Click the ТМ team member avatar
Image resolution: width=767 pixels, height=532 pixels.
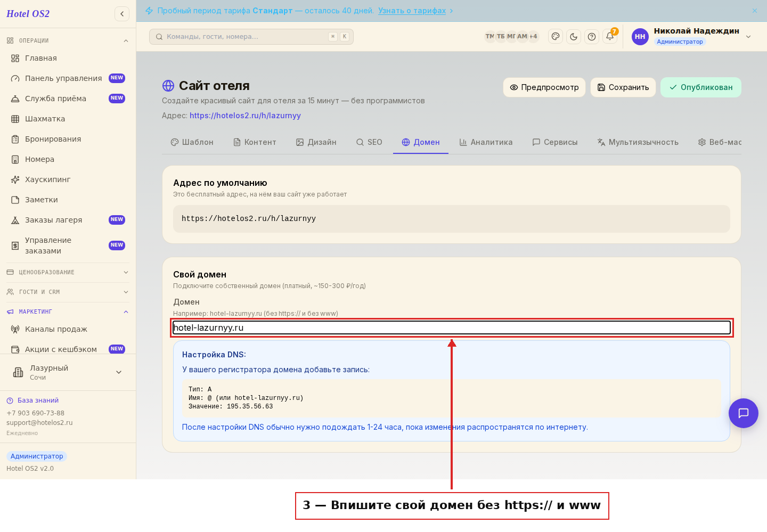point(489,37)
